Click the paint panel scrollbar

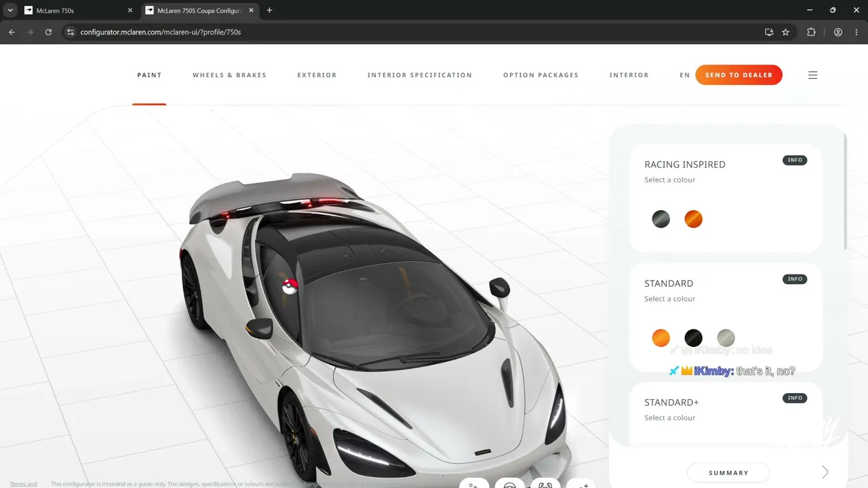(x=846, y=190)
